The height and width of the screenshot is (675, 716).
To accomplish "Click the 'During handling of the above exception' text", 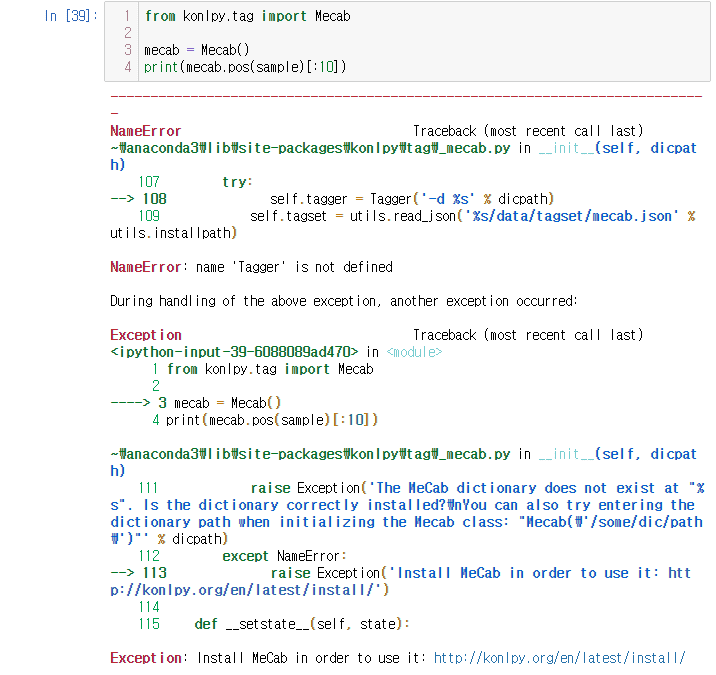I will click(343, 301).
